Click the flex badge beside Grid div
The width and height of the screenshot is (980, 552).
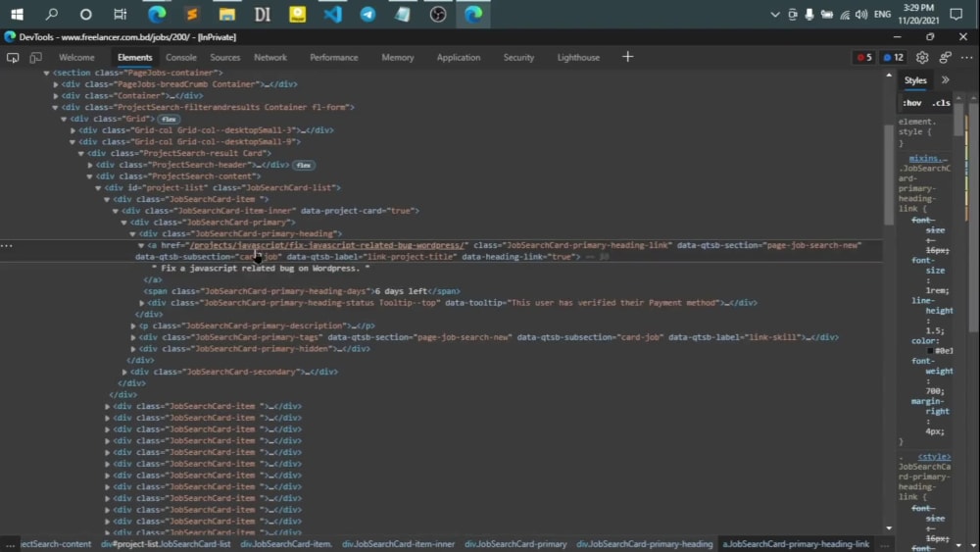click(169, 119)
